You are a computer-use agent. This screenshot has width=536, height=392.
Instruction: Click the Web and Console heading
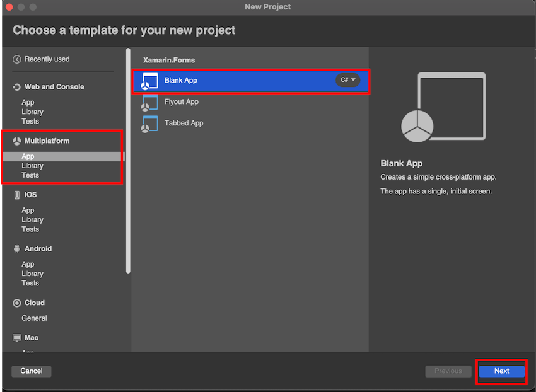pos(54,87)
